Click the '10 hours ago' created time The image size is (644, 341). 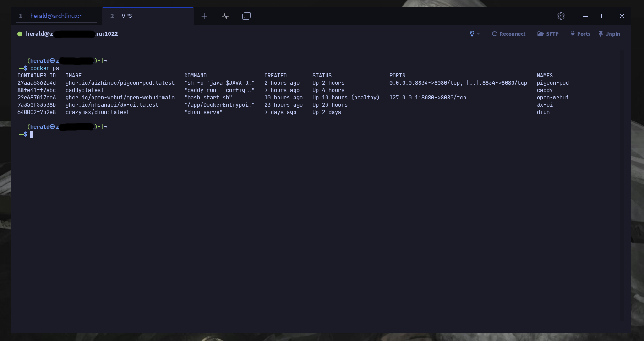coord(284,98)
